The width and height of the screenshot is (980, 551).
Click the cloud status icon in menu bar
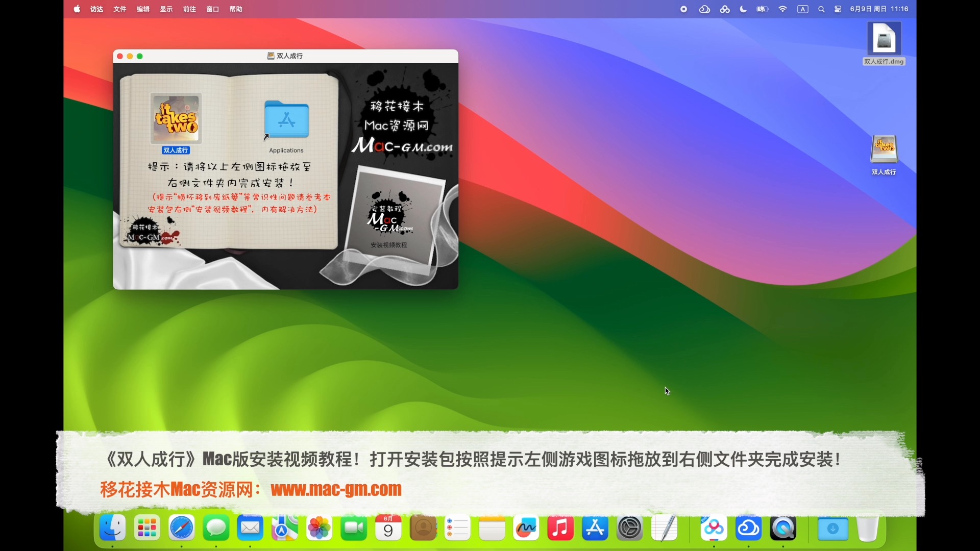(x=704, y=9)
